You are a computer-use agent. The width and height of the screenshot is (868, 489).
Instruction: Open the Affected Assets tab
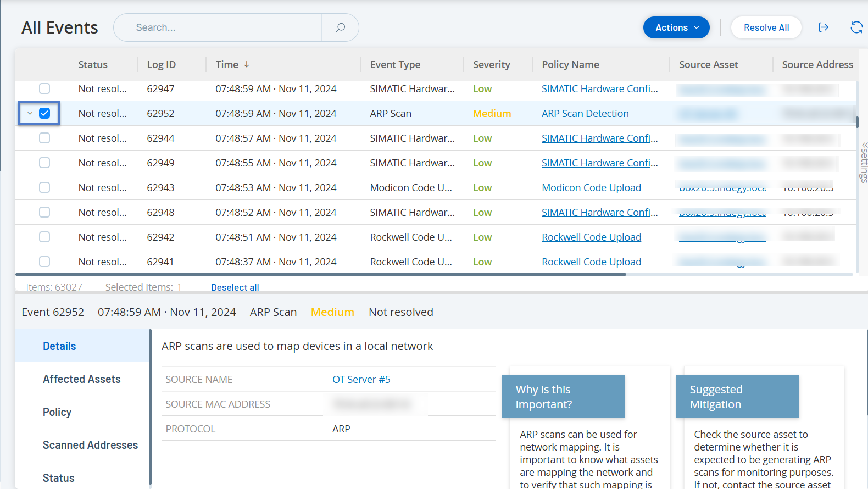[x=81, y=379]
